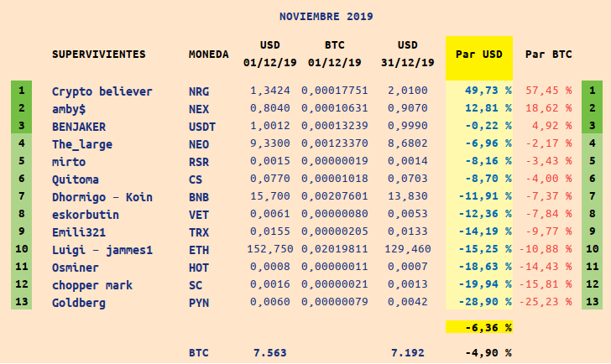Select the Par BTC column header

[x=548, y=55]
